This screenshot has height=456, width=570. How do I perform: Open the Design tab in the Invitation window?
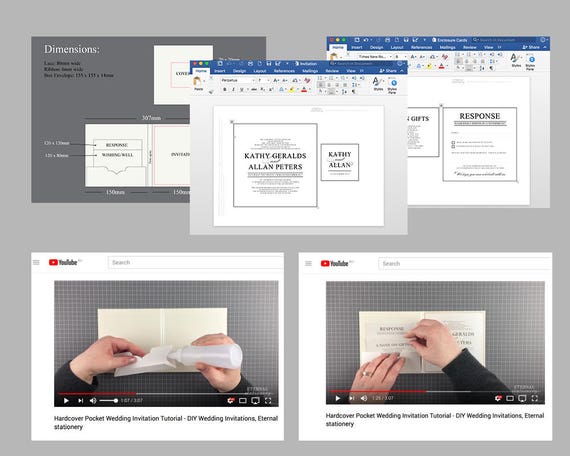tap(240, 71)
